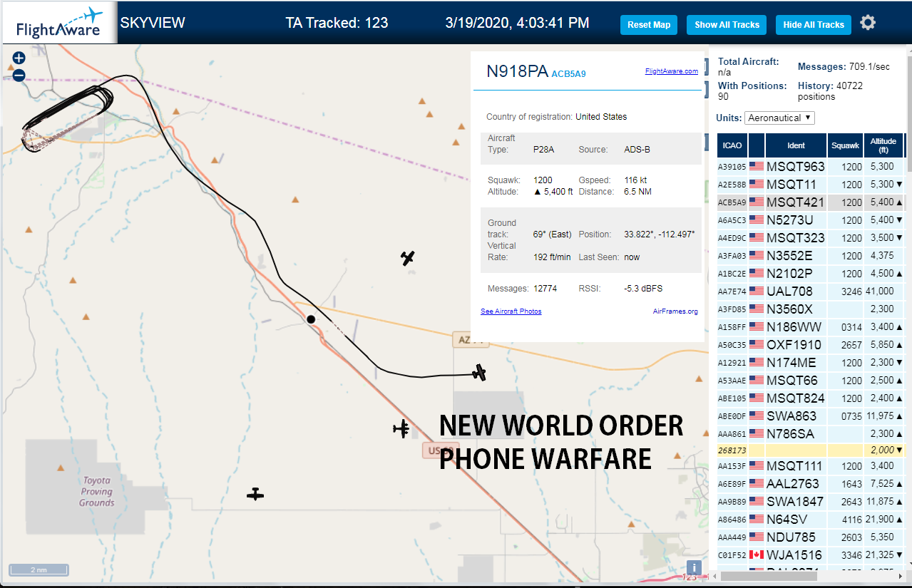This screenshot has height=588, width=912.
Task: Select the N174ME aircraft row
Action: click(x=811, y=363)
